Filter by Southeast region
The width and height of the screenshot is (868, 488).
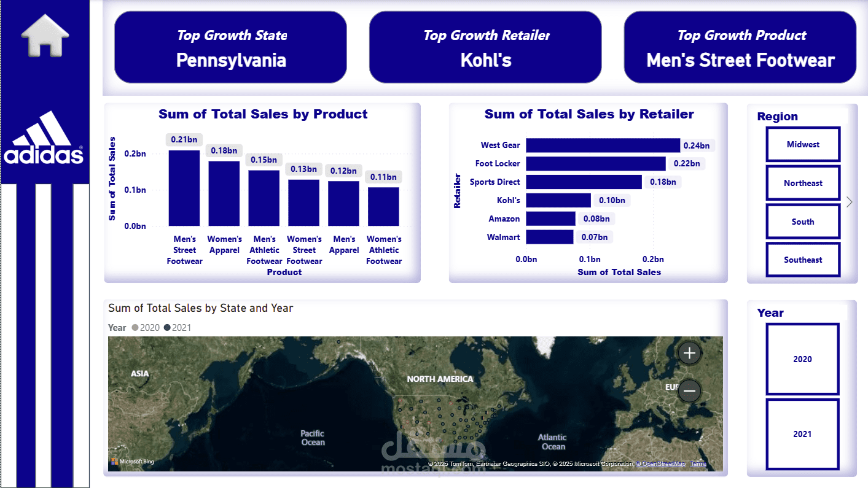pyautogui.click(x=803, y=260)
